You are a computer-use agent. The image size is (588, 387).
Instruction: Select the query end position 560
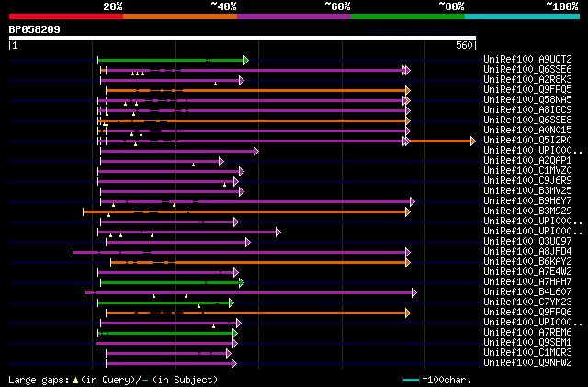point(464,45)
